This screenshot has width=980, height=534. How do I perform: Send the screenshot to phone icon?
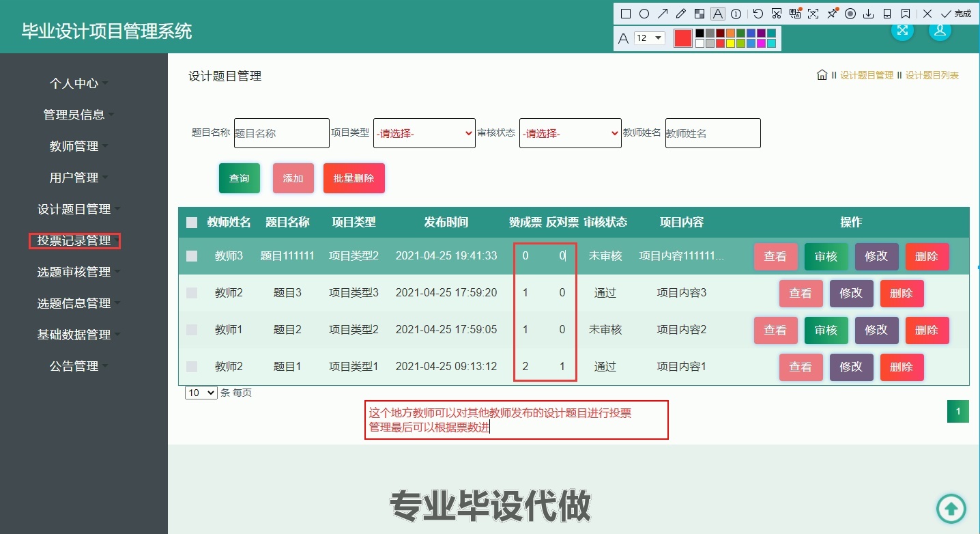[887, 14]
